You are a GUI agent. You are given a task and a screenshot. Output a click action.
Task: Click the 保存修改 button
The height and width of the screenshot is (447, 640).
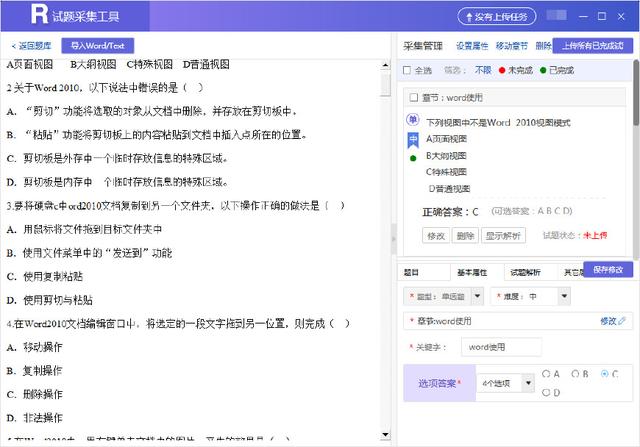coord(608,269)
